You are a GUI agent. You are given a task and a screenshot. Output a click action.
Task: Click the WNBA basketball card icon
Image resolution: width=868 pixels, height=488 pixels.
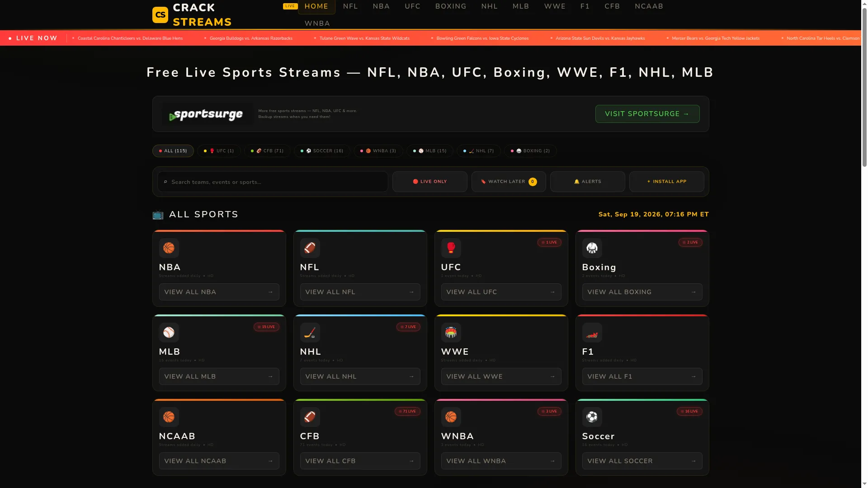tap(451, 417)
